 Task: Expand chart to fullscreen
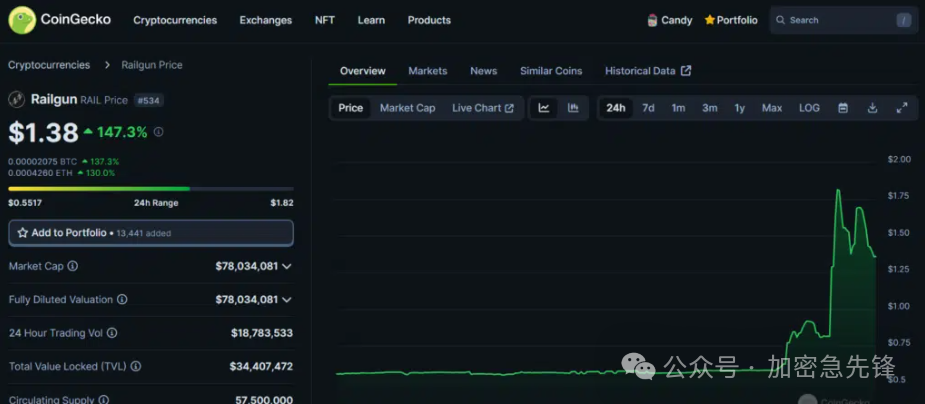pos(902,108)
